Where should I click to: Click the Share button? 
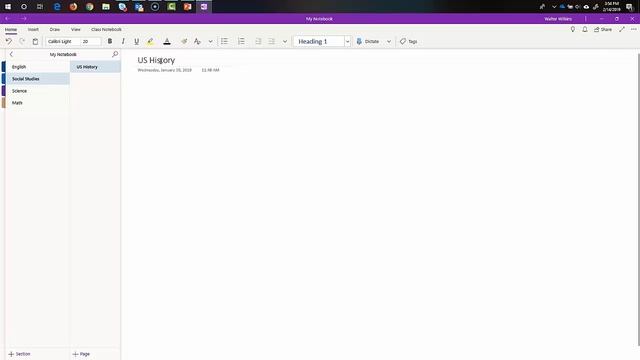coord(603,29)
